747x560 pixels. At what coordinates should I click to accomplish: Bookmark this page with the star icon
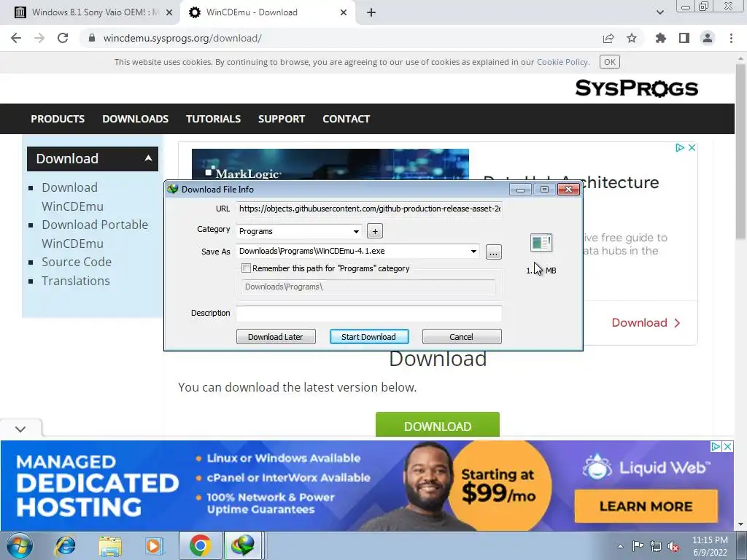click(x=632, y=38)
